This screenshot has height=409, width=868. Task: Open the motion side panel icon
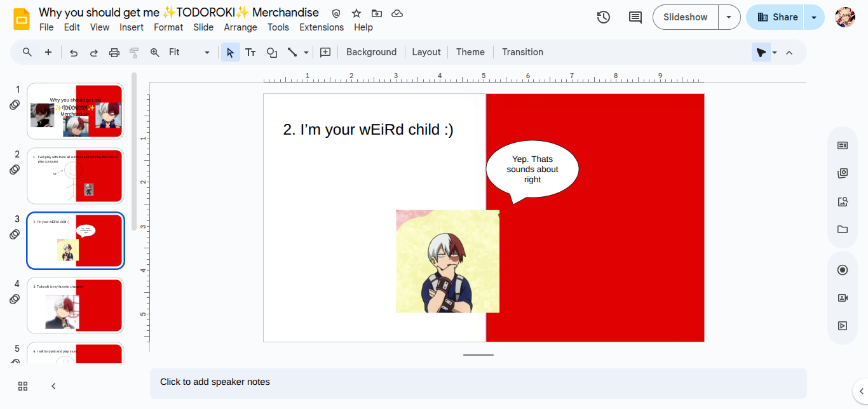tap(843, 326)
